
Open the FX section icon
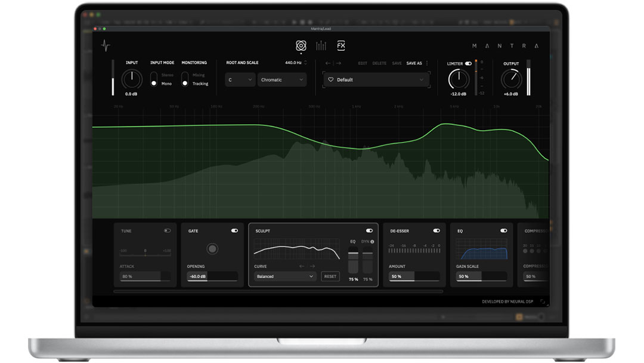[x=341, y=45]
